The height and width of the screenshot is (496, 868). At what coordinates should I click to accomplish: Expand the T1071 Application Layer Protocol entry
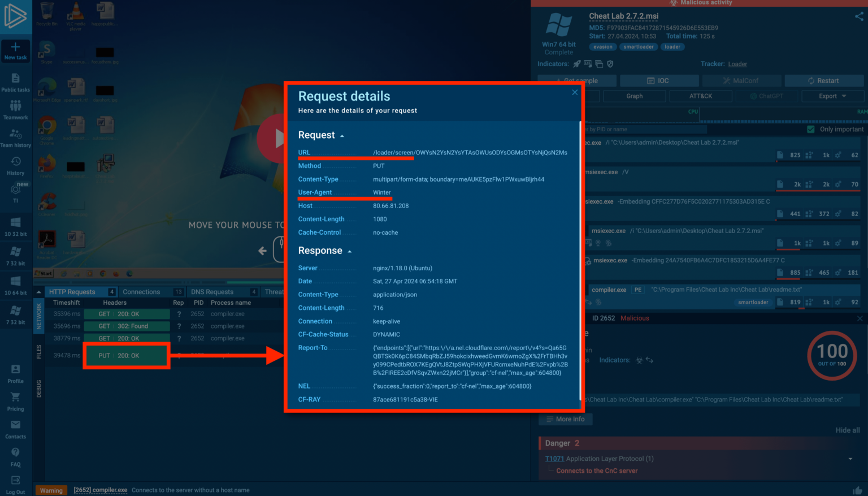(x=850, y=459)
